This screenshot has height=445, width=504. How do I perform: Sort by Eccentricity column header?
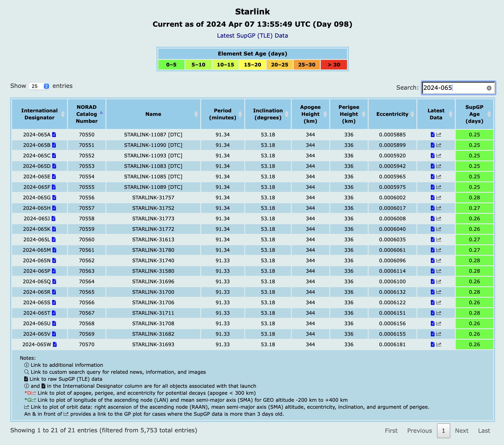coord(392,114)
